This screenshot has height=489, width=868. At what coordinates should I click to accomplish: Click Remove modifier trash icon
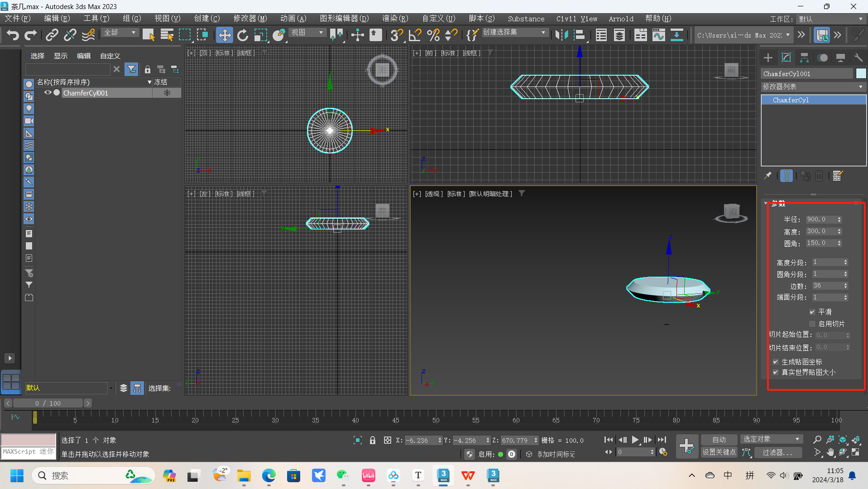pos(819,176)
